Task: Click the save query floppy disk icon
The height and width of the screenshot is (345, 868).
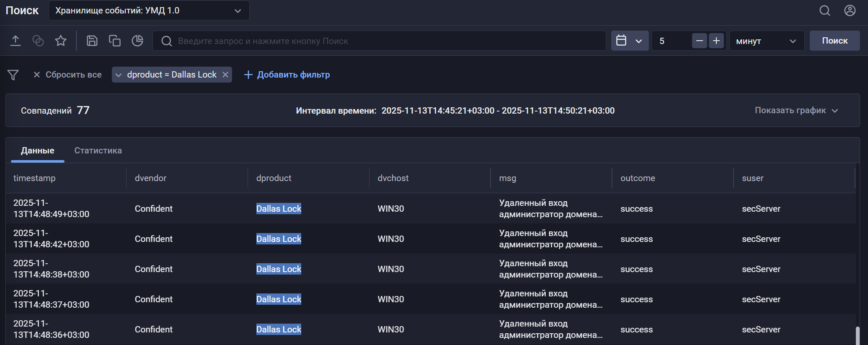Action: (92, 41)
